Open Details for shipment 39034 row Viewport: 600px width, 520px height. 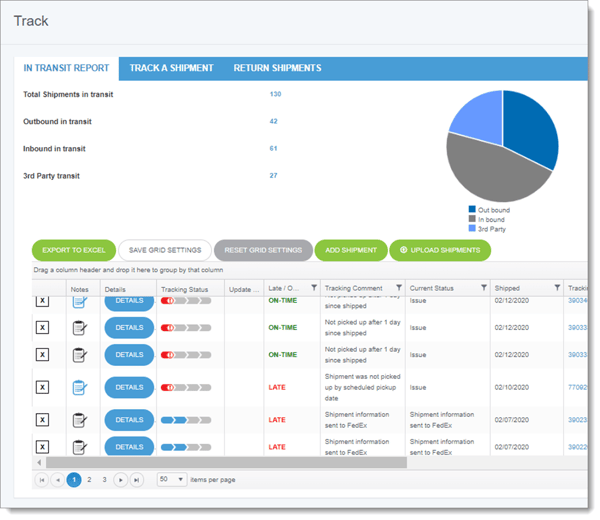point(129,303)
